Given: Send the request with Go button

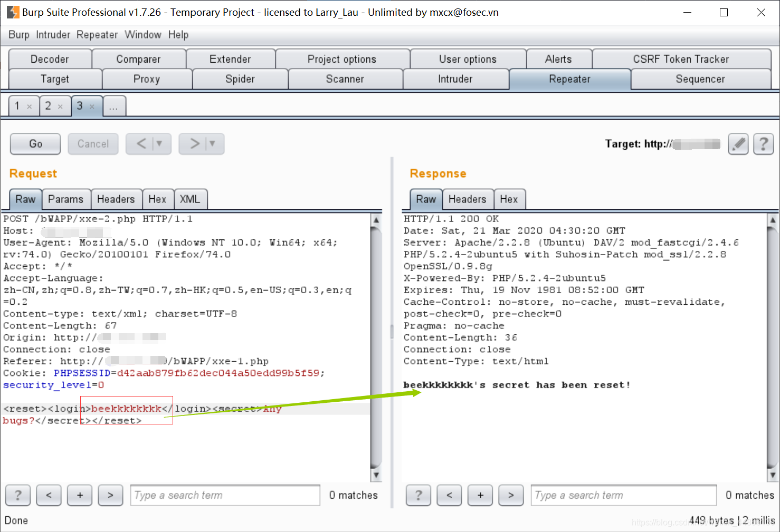Looking at the screenshot, I should [x=35, y=143].
